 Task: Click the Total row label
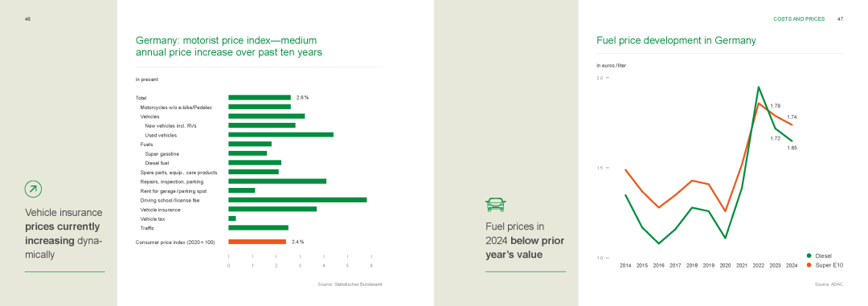tap(141, 98)
